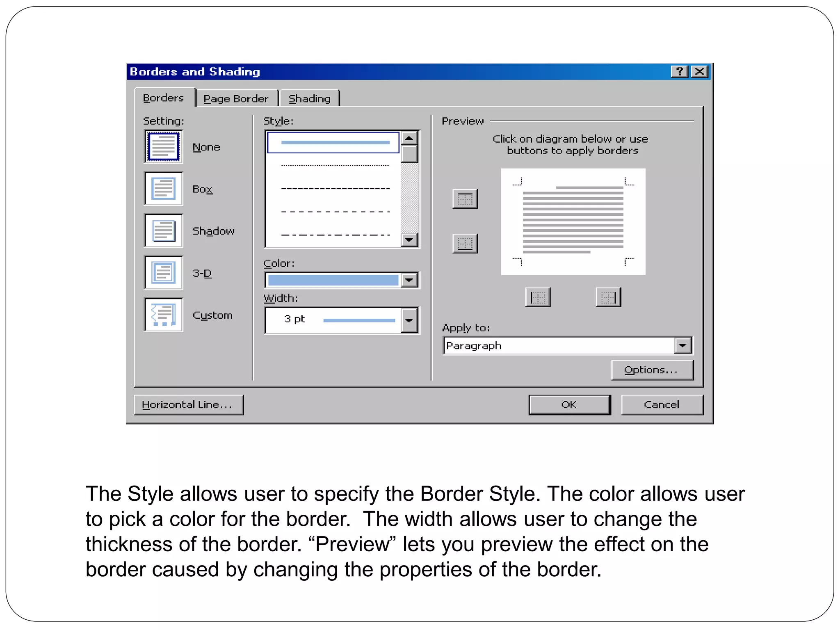The image size is (840, 630).
Task: Click the Cancel button
Action: point(662,405)
